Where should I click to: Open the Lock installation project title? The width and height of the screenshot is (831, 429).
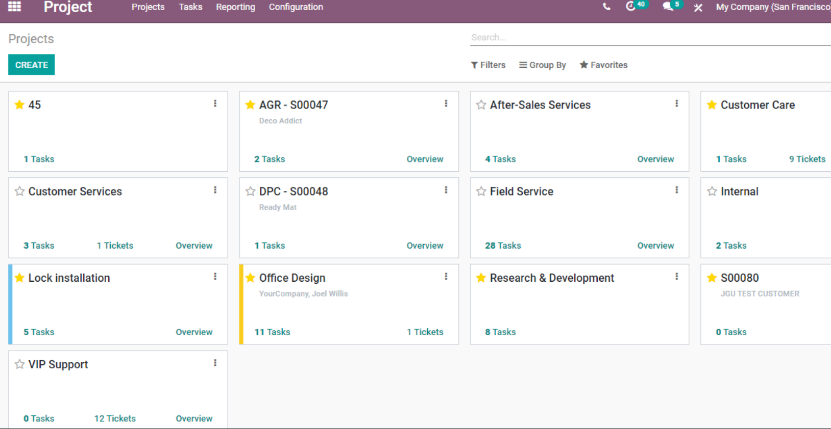point(69,278)
